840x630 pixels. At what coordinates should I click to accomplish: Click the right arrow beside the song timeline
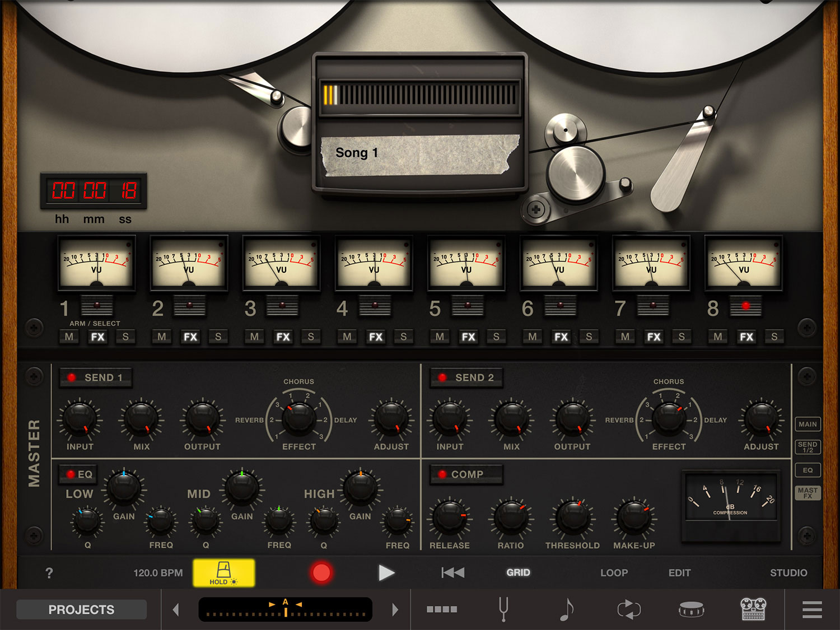point(395,609)
